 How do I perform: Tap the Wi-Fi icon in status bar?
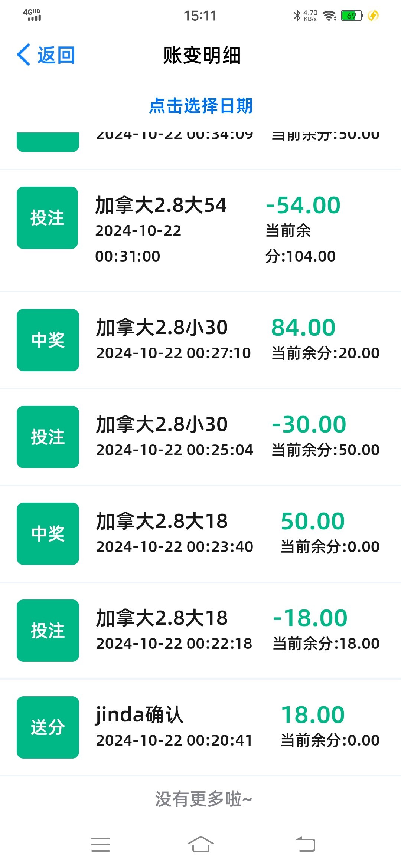(x=329, y=16)
